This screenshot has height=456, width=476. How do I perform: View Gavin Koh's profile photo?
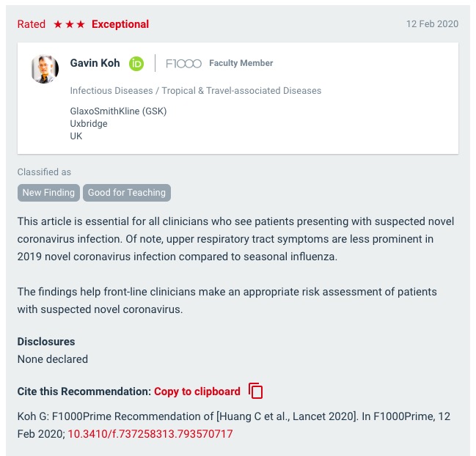pos(45,69)
